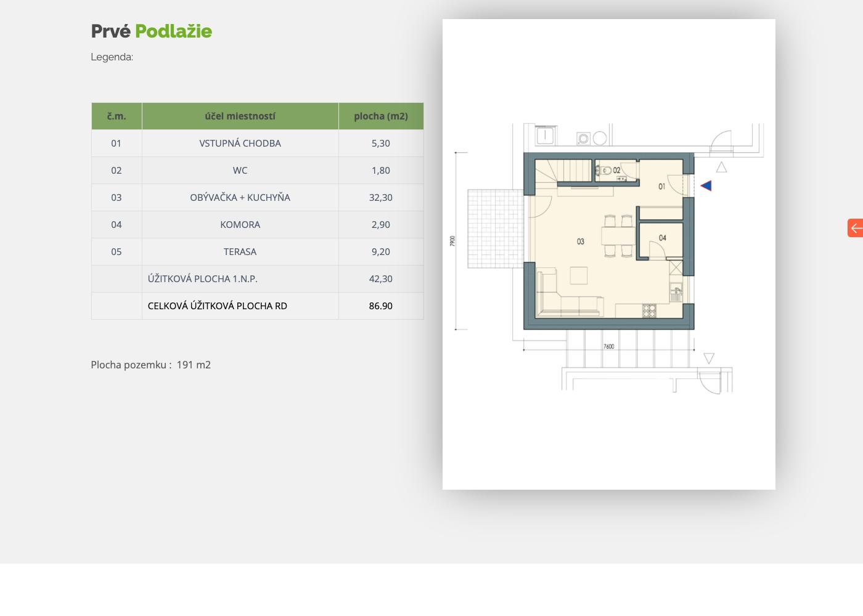This screenshot has height=616, width=863.
Task: Click the orange arrow side tab
Action: coord(856,228)
